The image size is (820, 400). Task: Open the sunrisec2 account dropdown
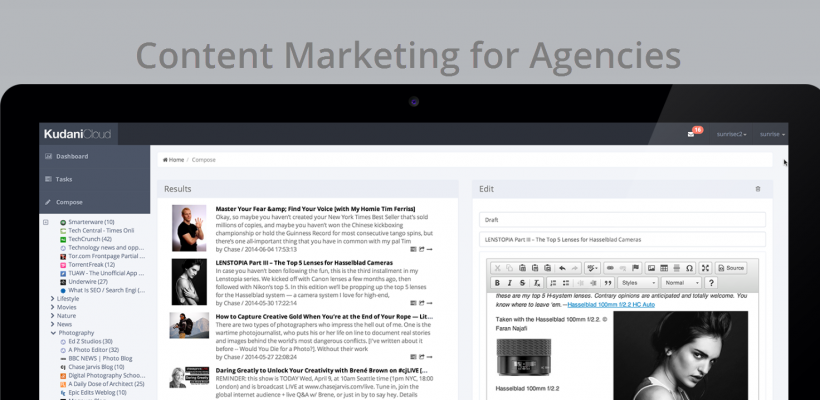pos(731,134)
